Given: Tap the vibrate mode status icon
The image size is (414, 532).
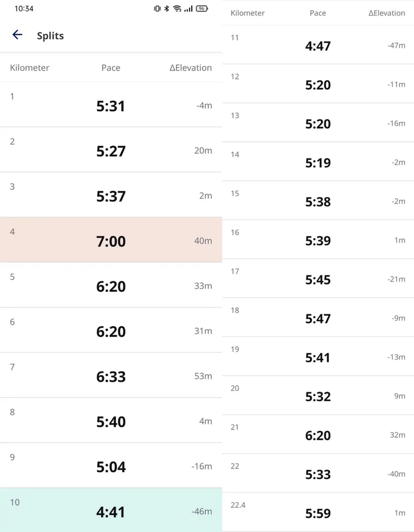Looking at the screenshot, I should tap(157, 9).
